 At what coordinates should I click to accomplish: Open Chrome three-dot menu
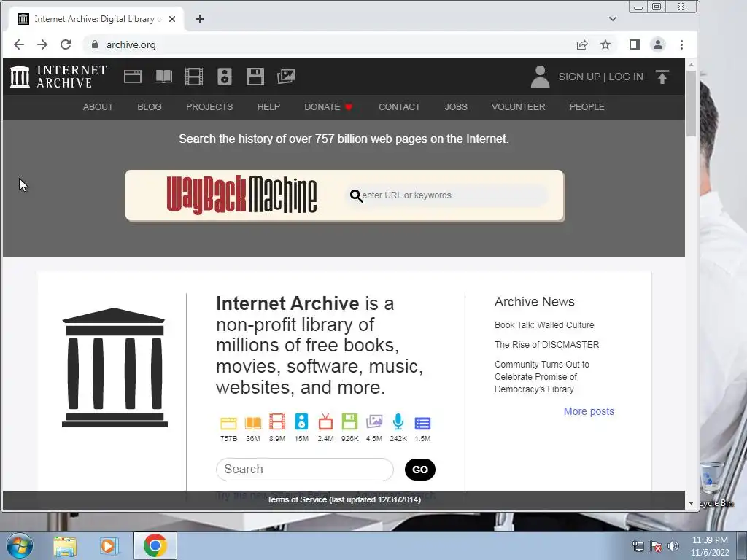click(x=682, y=44)
